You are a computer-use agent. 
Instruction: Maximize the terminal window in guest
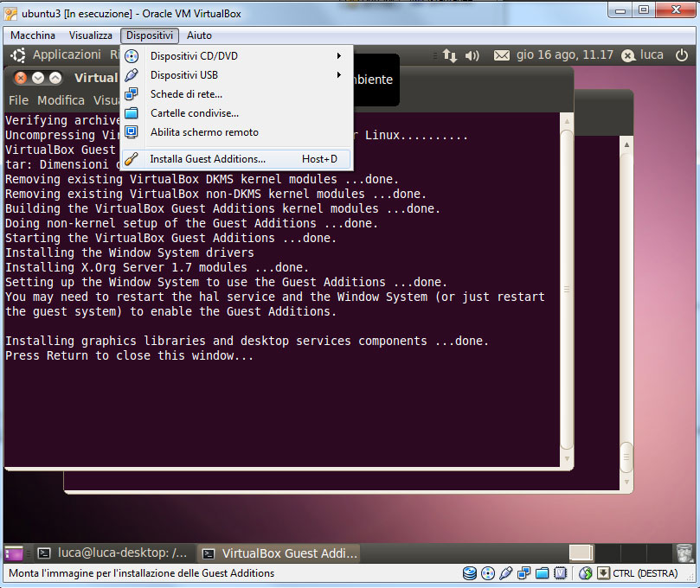55,78
